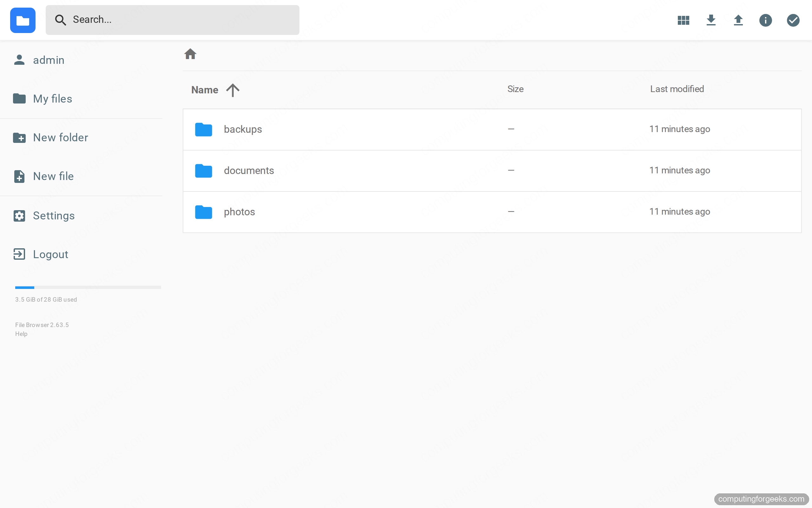Click the download icon in top toolbar
This screenshot has height=508, width=812.
pyautogui.click(x=711, y=20)
